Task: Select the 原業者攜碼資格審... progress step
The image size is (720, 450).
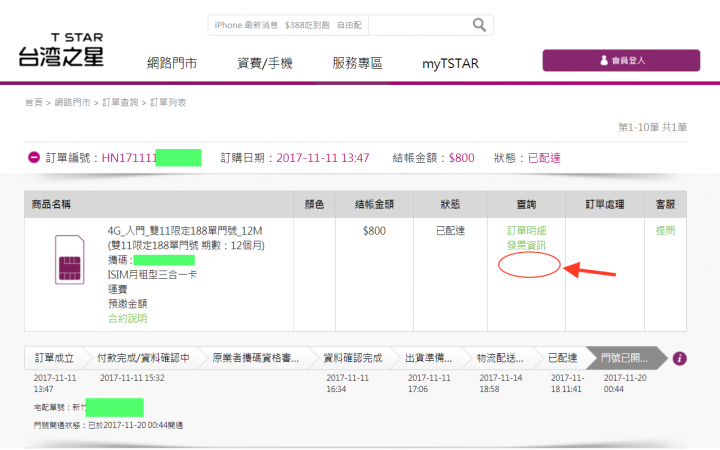Action: tap(256, 358)
